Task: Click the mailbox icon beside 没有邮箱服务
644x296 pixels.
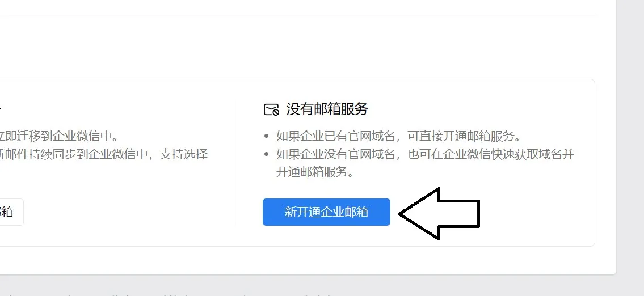Action: click(x=271, y=109)
